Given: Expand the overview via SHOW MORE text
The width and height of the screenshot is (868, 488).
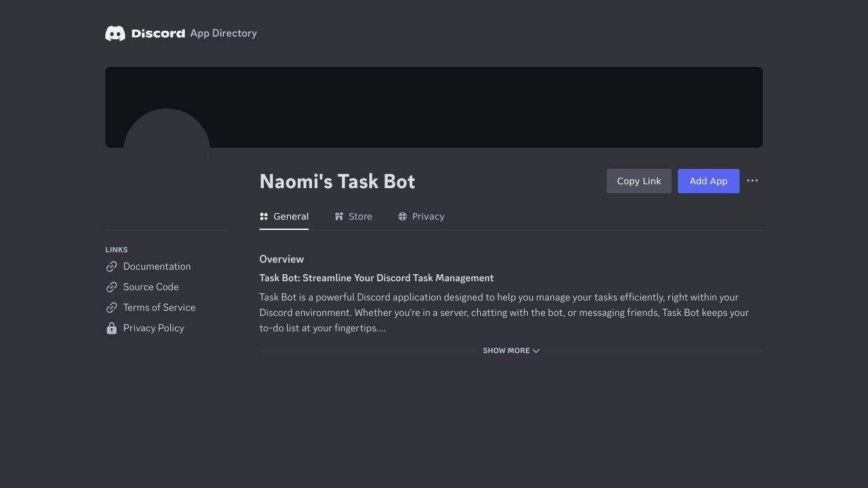Looking at the screenshot, I should click(506, 351).
